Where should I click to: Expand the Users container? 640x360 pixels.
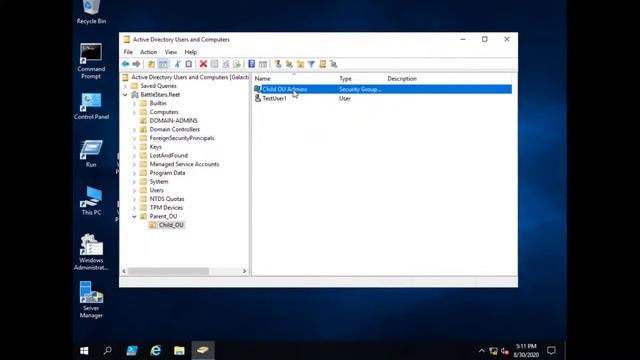point(134,191)
